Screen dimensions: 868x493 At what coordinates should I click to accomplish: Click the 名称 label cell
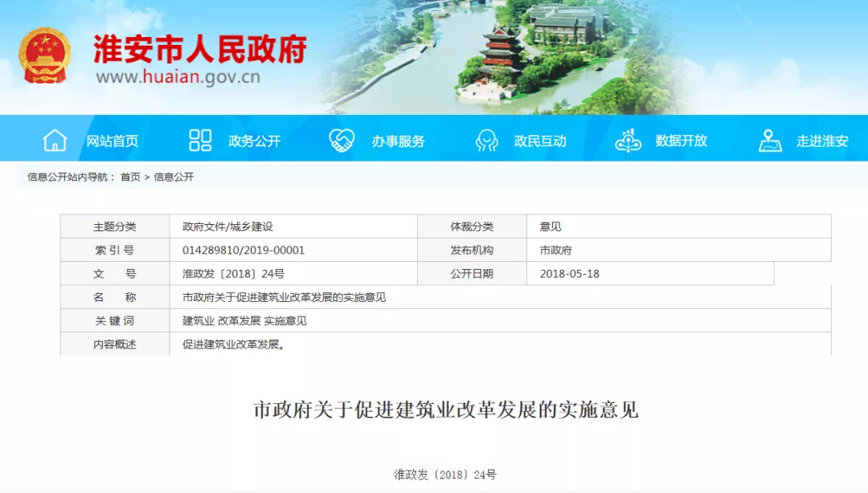[x=115, y=297]
